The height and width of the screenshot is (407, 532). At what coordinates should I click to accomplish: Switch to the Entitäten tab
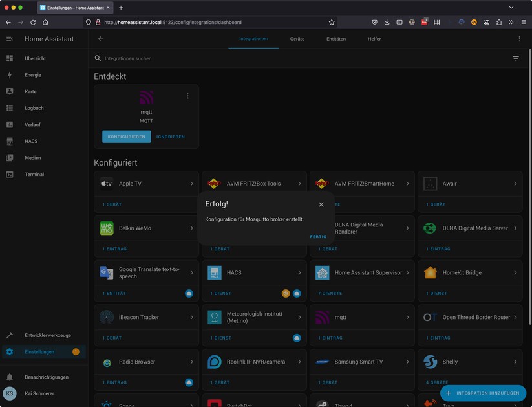pyautogui.click(x=336, y=39)
